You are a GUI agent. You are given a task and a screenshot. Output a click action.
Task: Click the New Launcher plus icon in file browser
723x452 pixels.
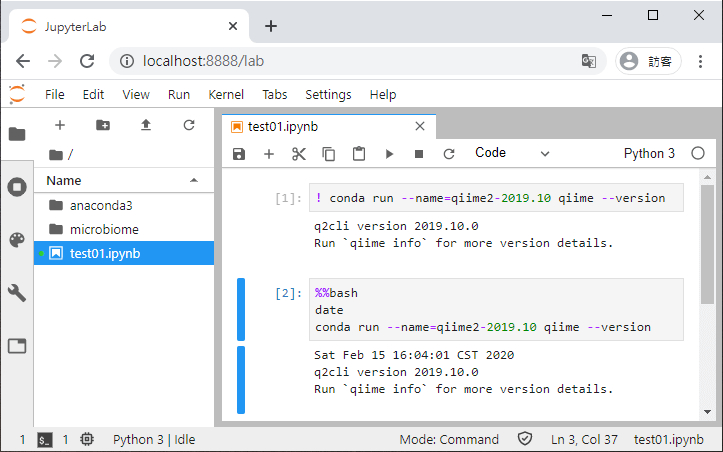click(x=60, y=125)
